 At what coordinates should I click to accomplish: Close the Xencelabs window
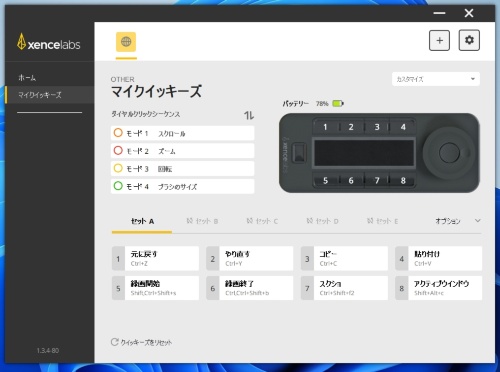pyautogui.click(x=469, y=13)
